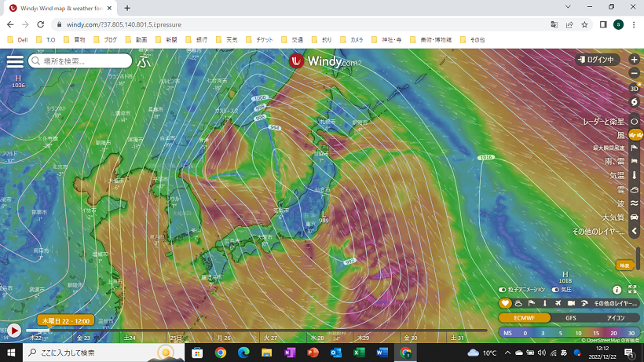644x362 pixels.
Task: Show weather stations cloud-sun icon
Action: point(518,303)
